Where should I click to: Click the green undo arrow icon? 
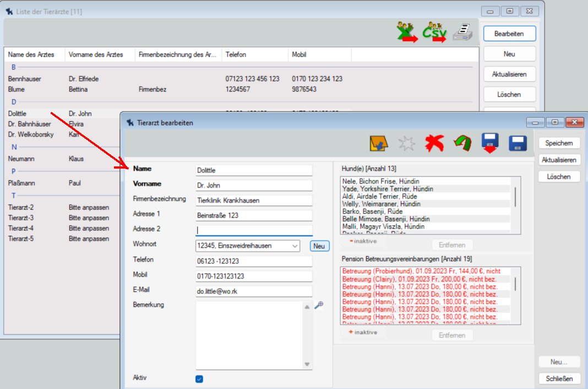click(x=462, y=144)
